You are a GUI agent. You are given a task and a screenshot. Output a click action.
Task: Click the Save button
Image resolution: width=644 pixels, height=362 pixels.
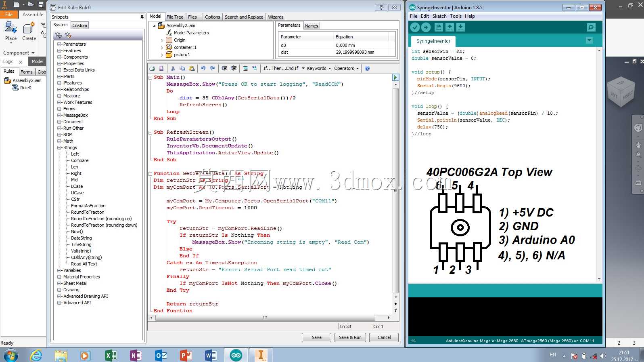[317, 337]
